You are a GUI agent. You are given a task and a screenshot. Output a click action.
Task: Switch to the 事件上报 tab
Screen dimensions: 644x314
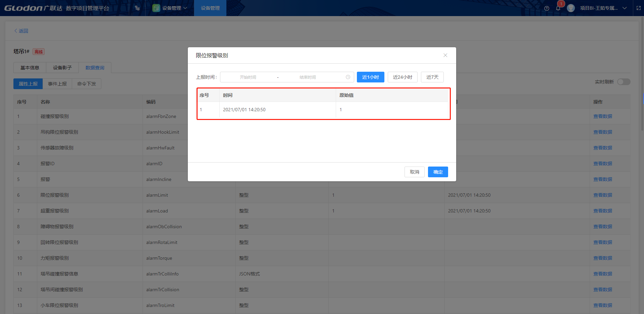(57, 84)
